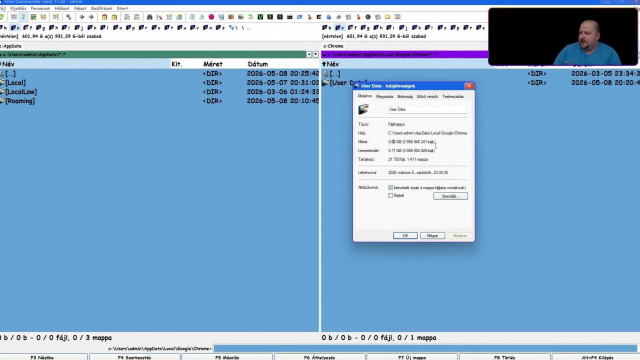The image size is (640, 360).
Task: Open the Start menu item
Action: coord(122,8)
